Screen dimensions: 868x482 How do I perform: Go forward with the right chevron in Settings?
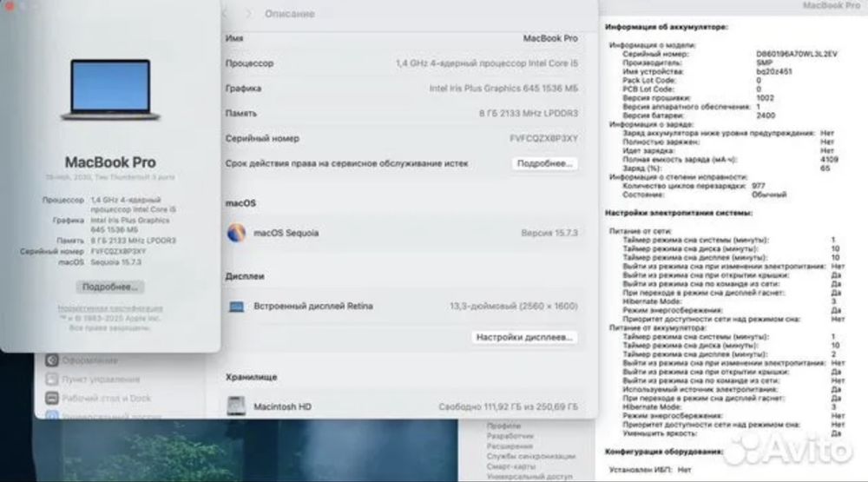pos(248,13)
